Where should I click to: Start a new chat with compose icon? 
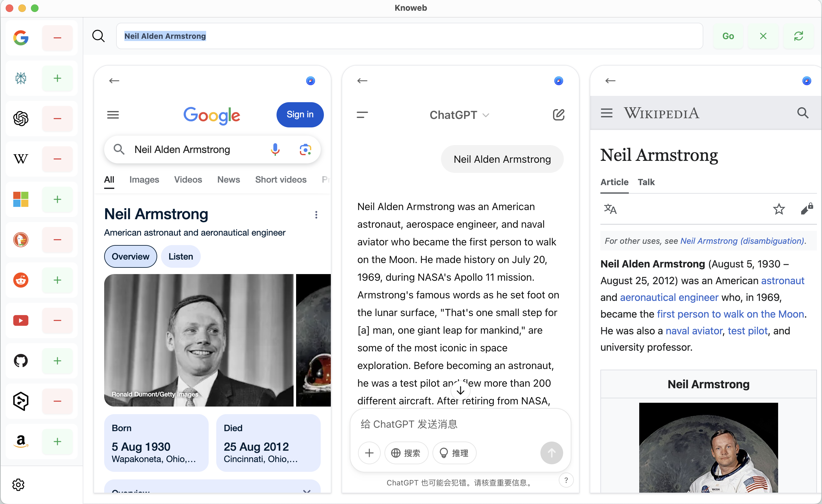pyautogui.click(x=558, y=115)
